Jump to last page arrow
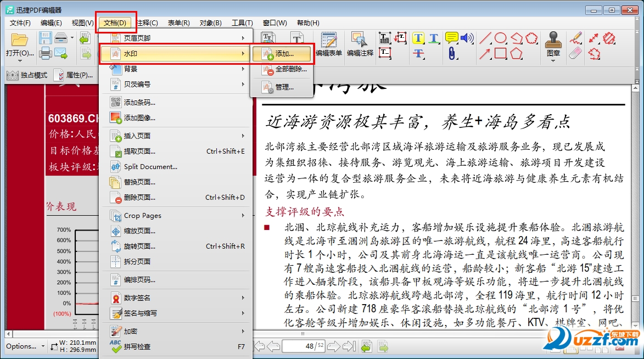Screen dimensions: 644x359 pos(349,346)
